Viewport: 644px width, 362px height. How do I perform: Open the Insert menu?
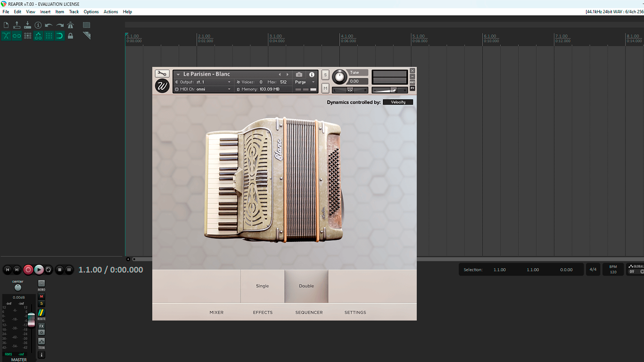coord(45,12)
